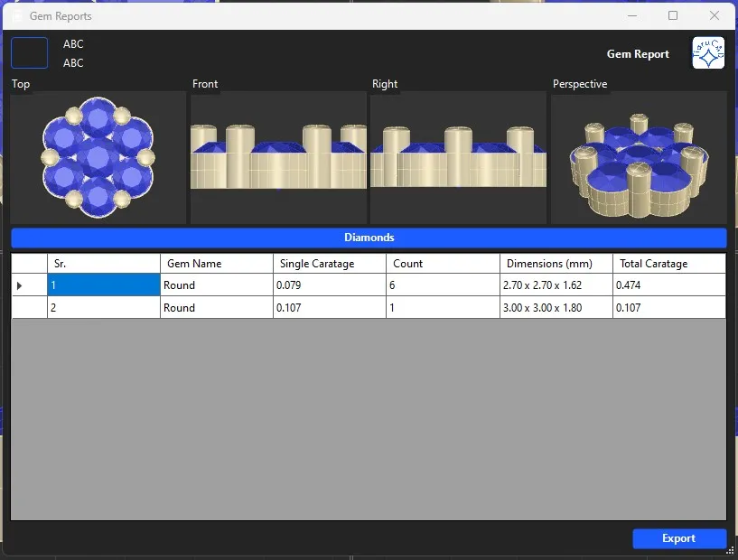738x560 pixels.
Task: Click the row selector arrow for row 1
Action: [20, 285]
